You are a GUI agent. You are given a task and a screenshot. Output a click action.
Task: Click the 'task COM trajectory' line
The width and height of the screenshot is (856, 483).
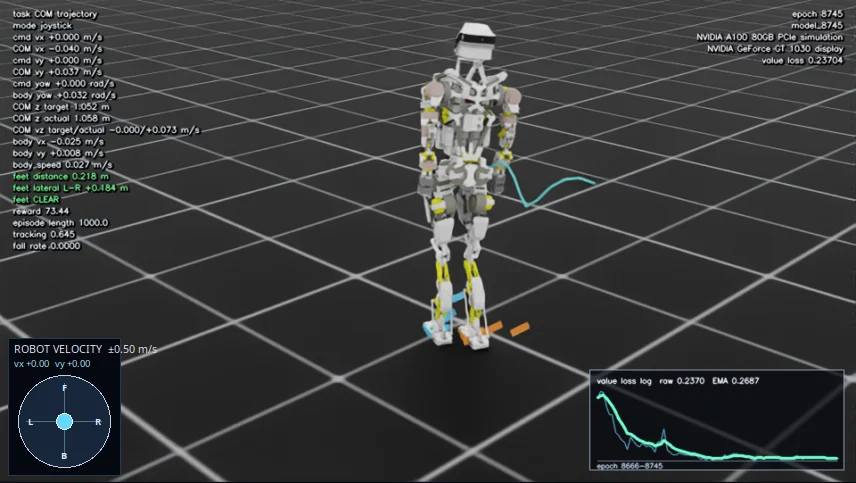click(x=55, y=14)
